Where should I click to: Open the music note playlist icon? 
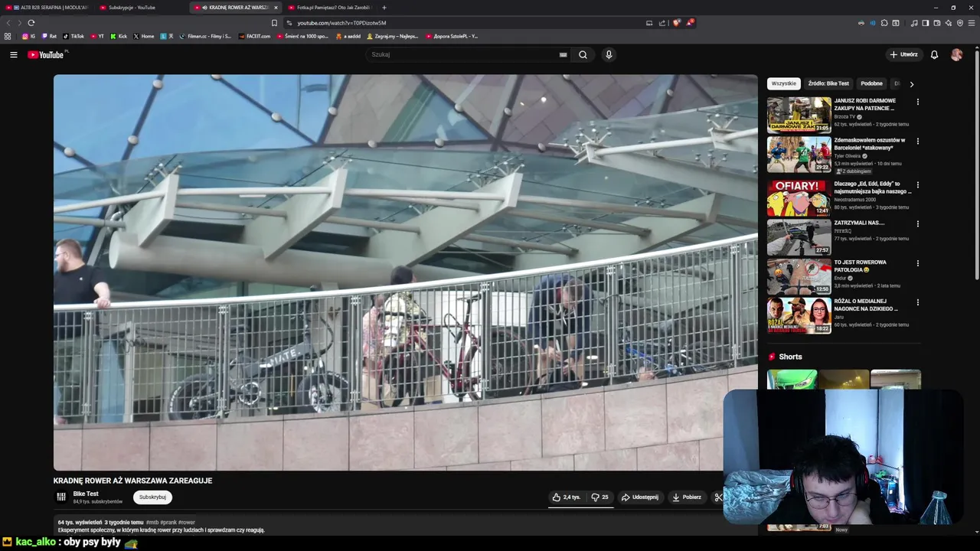point(914,23)
